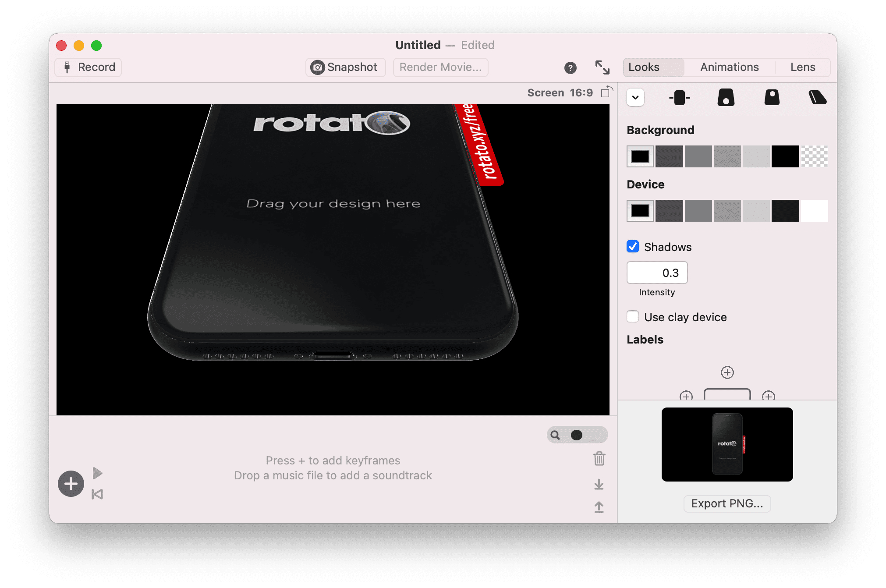Click the Export PNG... button
Viewport: 886px width, 588px height.
coord(727,503)
